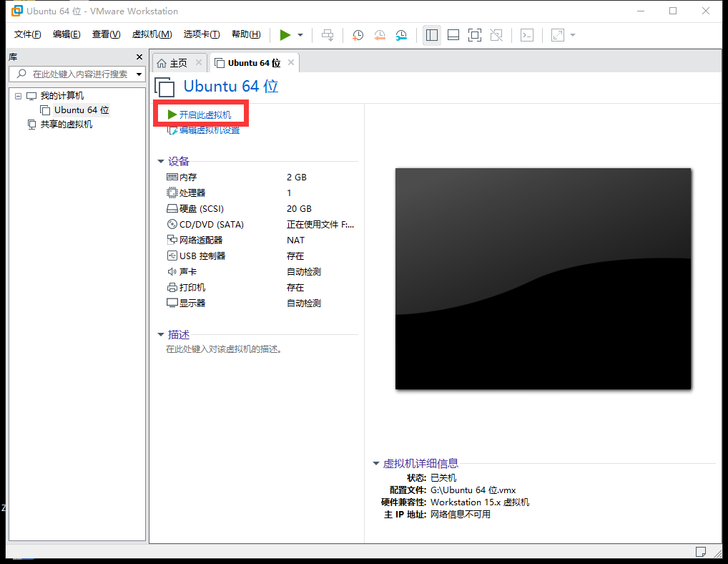Click the virtual machine screen preview

click(x=543, y=278)
